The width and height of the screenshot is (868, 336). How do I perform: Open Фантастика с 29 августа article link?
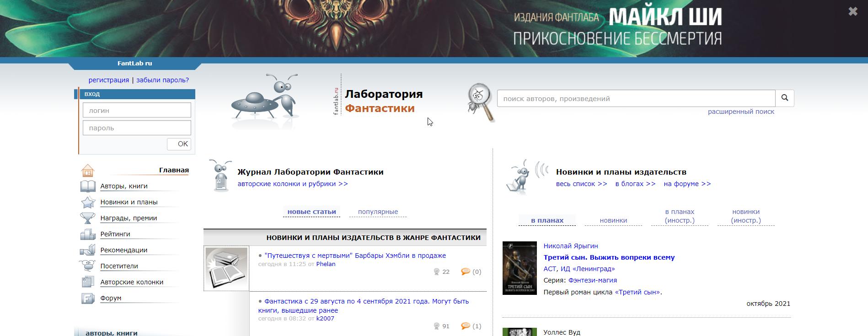pos(364,305)
